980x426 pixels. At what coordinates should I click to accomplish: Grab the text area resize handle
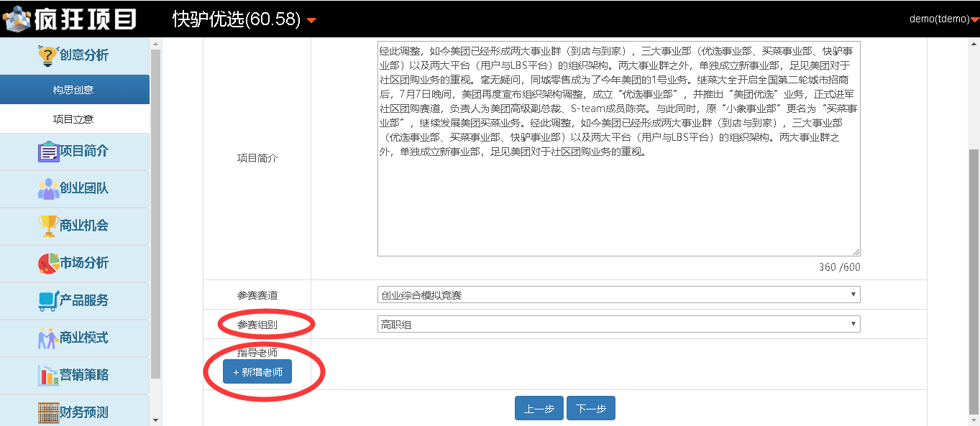tap(856, 251)
